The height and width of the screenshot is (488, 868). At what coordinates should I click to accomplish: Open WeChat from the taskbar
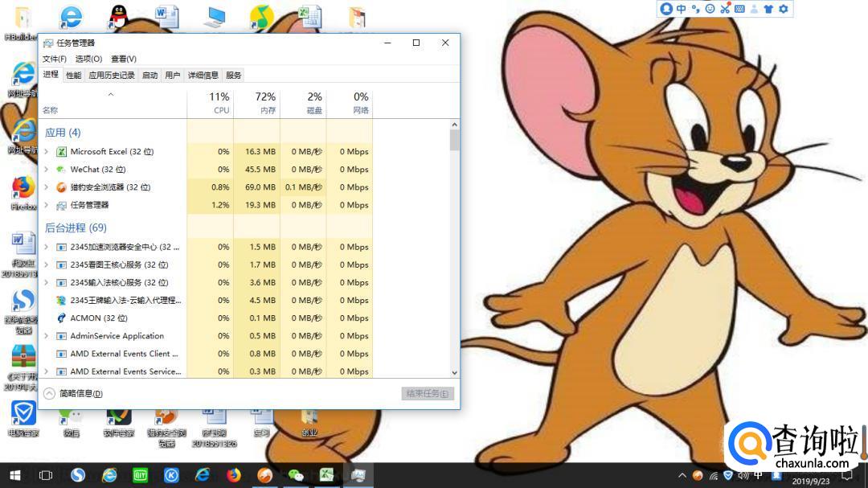tap(296, 475)
